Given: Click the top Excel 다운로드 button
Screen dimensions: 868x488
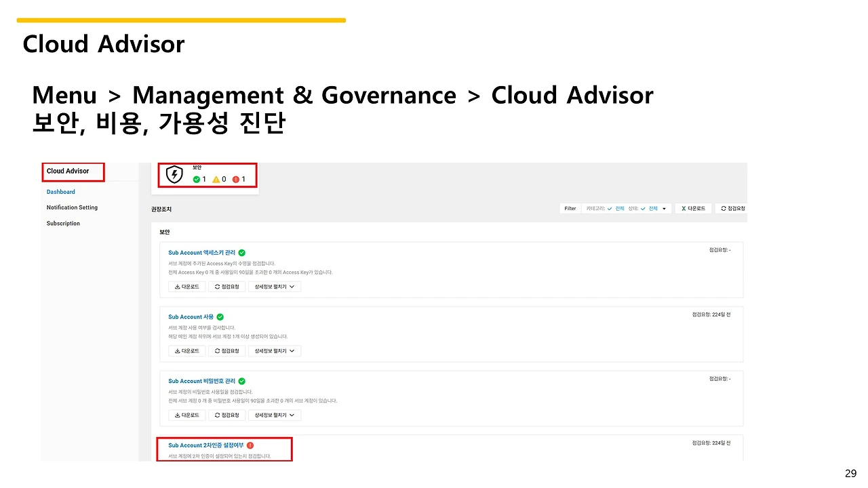Looking at the screenshot, I should pos(693,209).
